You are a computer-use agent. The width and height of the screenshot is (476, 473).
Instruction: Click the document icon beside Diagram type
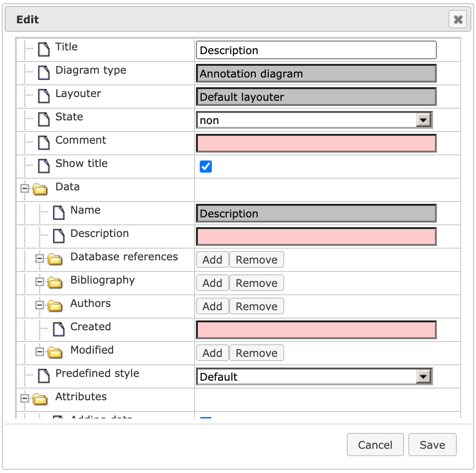pyautogui.click(x=44, y=72)
